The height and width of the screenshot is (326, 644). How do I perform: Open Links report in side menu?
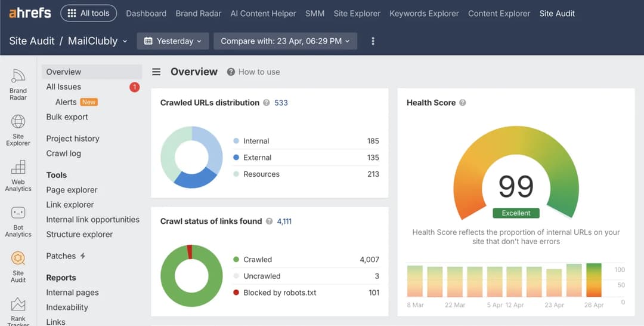(56, 322)
